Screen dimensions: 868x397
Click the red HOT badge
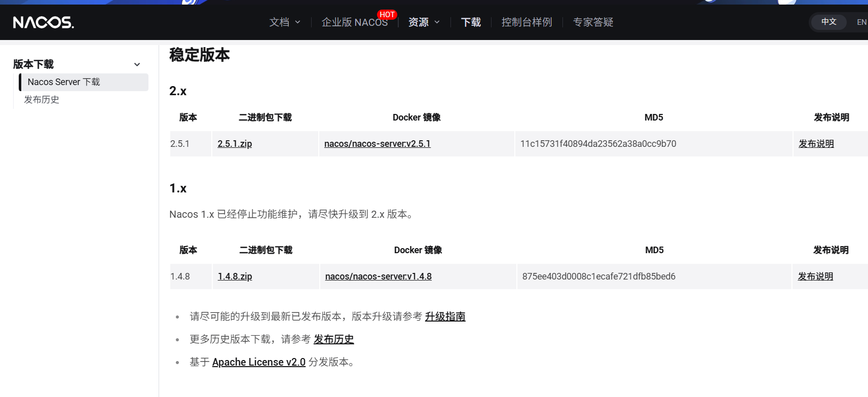tap(387, 15)
